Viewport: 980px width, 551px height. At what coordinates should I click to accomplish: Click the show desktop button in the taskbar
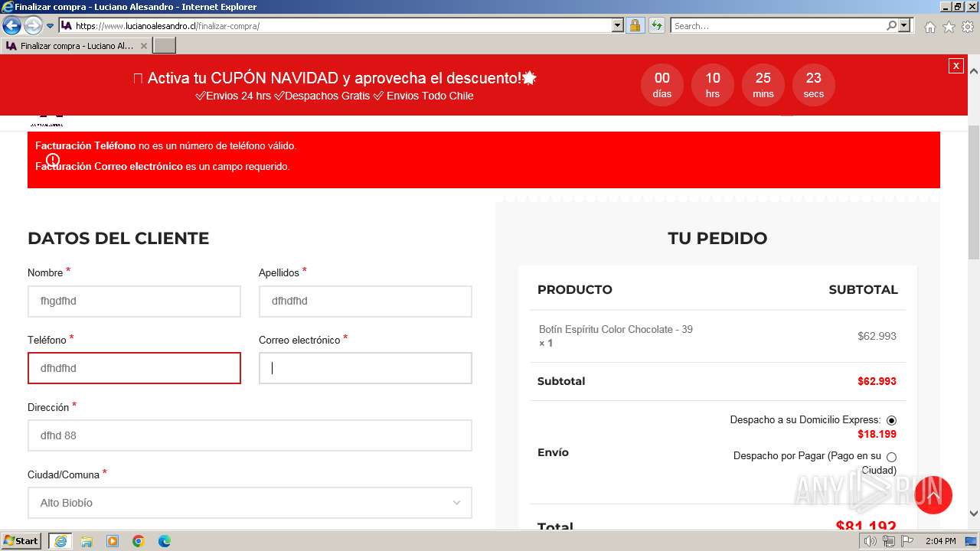click(x=972, y=541)
